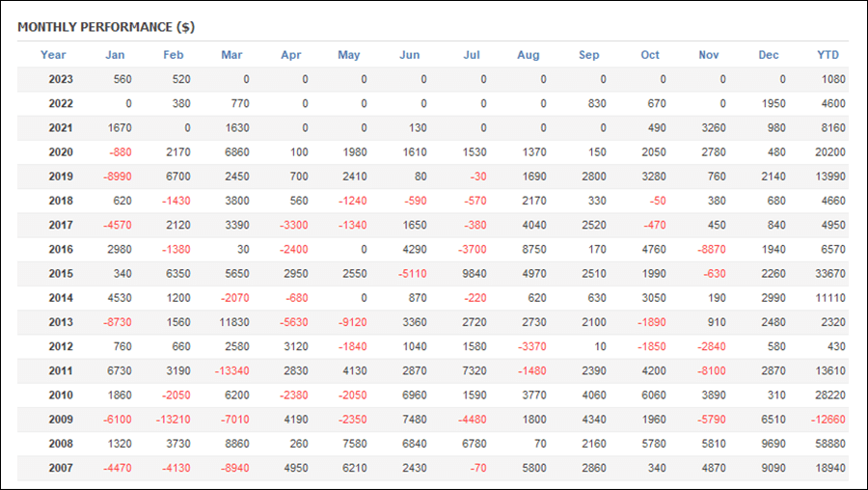The width and height of the screenshot is (868, 490).
Task: Click the 2010 YTD value 28220
Action: point(830,395)
